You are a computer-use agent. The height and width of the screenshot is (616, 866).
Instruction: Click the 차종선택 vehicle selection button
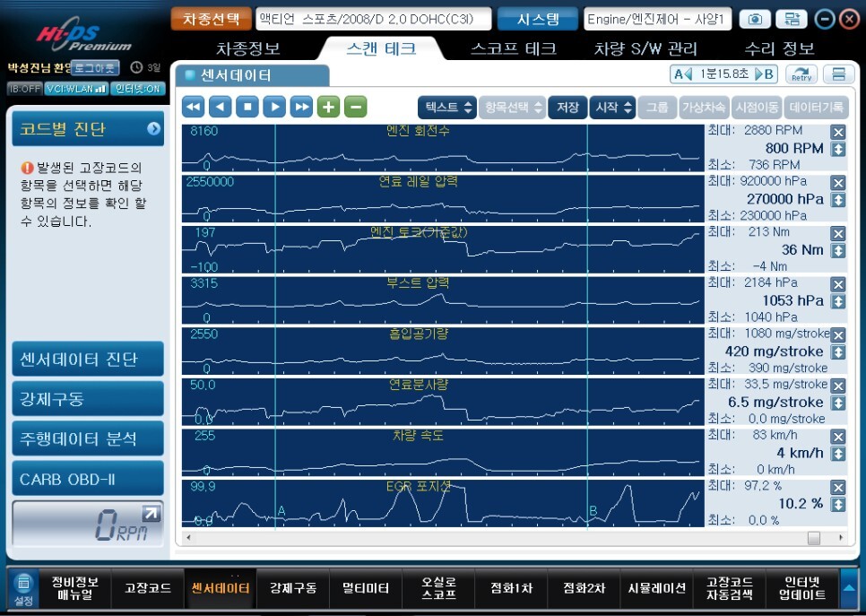211,20
